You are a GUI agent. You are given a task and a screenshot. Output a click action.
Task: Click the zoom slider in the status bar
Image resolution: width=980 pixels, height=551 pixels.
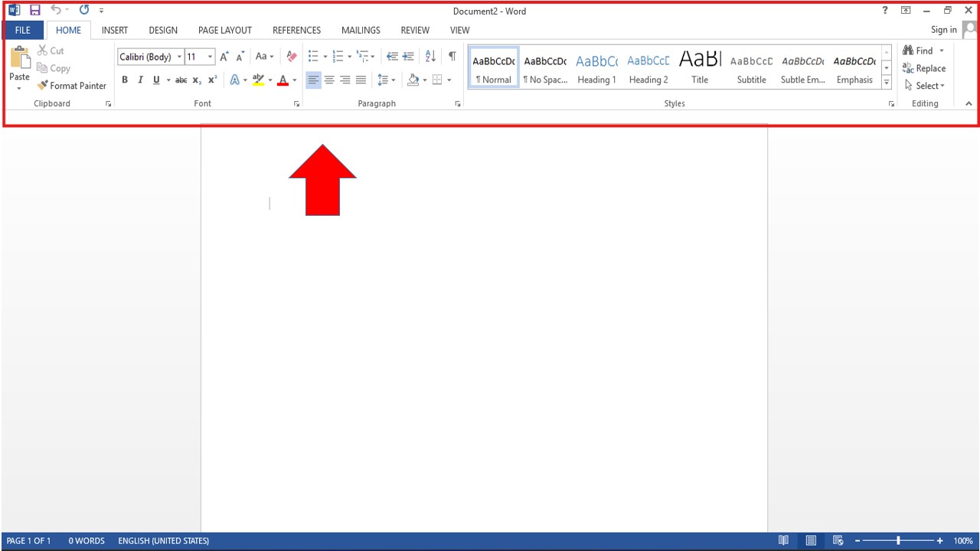[898, 541]
